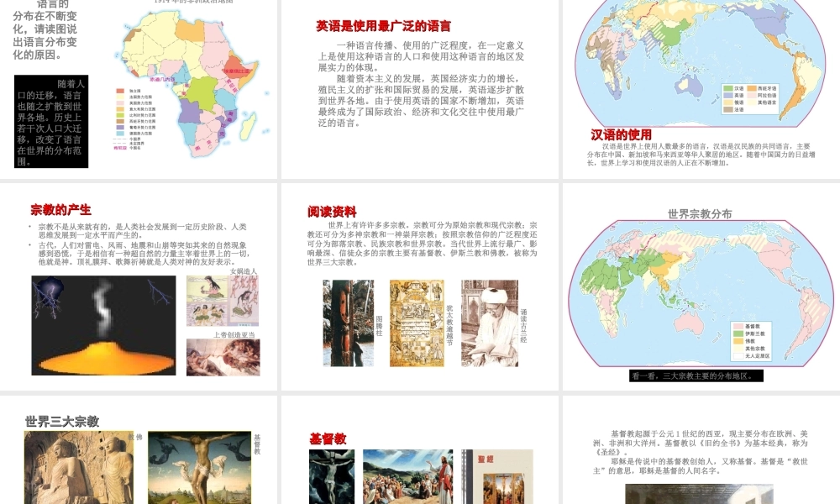Click the pink 基督教 swatch in religion legend

[738, 326]
